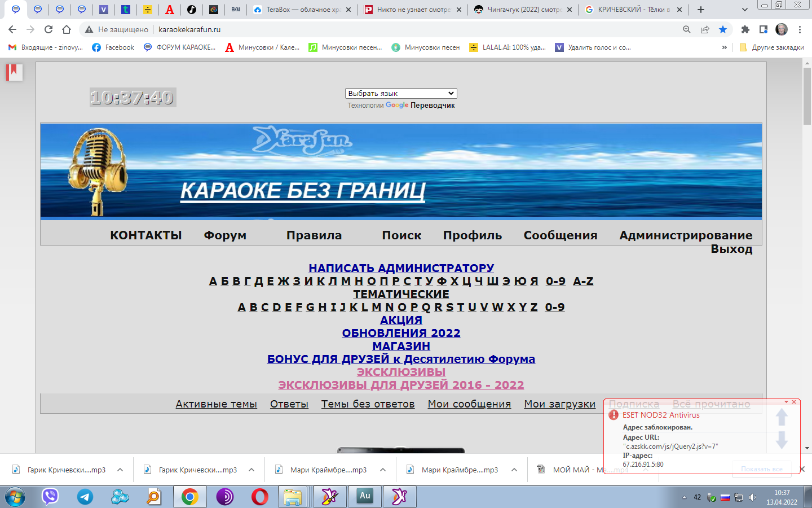Switch to the pinned TikTok tab
The height and width of the screenshot is (508, 812).
pyautogui.click(x=192, y=10)
